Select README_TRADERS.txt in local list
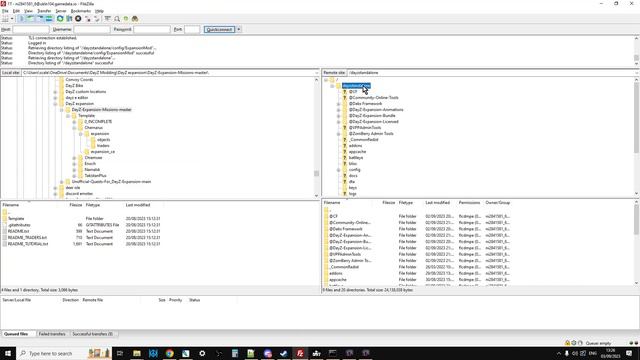This screenshot has width=640, height=360. click(x=27, y=238)
